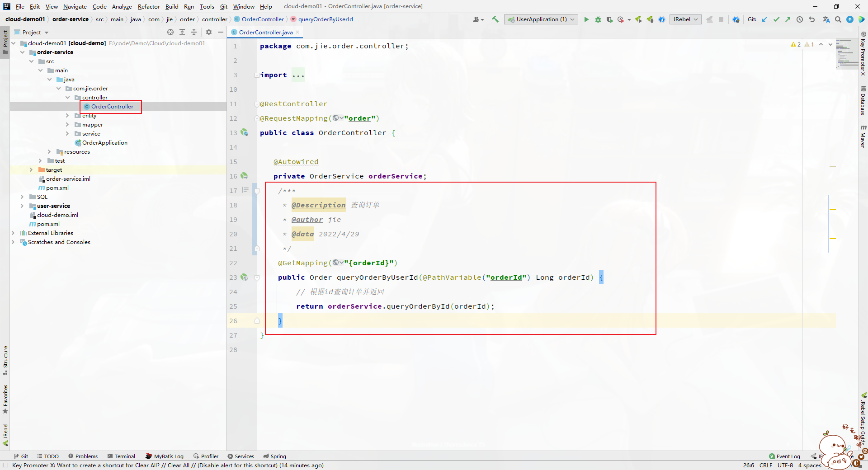Toggle the JRebel left stripe panel

[x=5, y=435]
